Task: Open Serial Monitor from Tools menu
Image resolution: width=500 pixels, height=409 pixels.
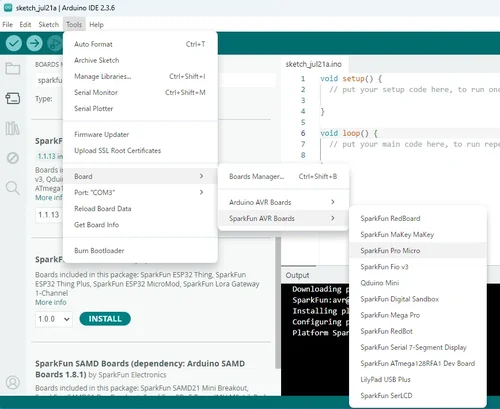Action: [140, 92]
